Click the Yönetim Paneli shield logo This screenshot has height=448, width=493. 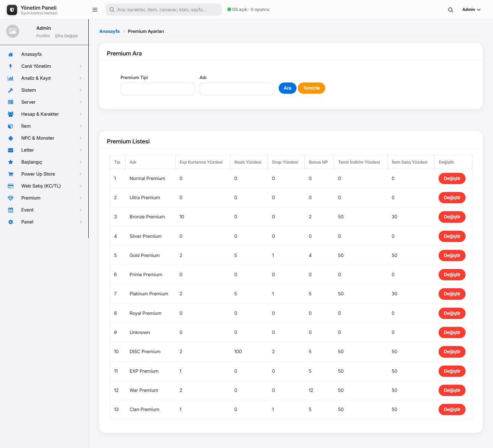[x=12, y=10]
